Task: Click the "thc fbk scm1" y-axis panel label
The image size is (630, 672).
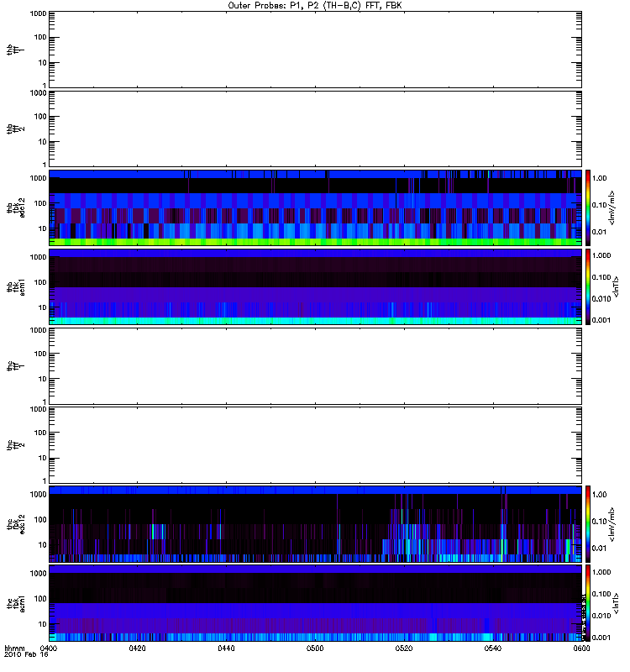Action: [15, 602]
